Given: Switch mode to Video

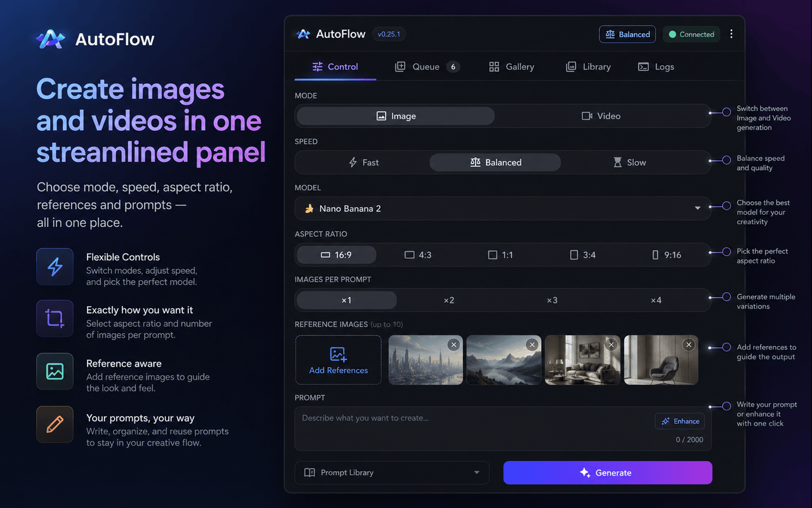Looking at the screenshot, I should coord(601,116).
